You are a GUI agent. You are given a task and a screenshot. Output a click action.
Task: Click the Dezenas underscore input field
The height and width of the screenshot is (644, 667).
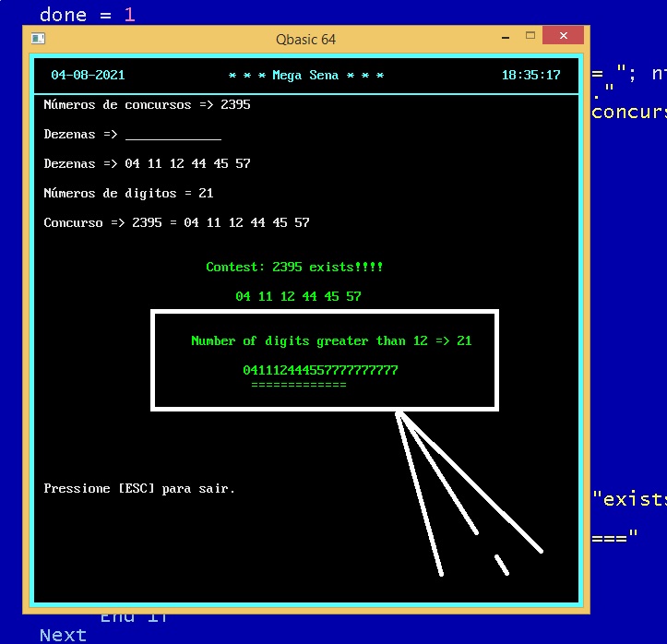pyautogui.click(x=173, y=135)
